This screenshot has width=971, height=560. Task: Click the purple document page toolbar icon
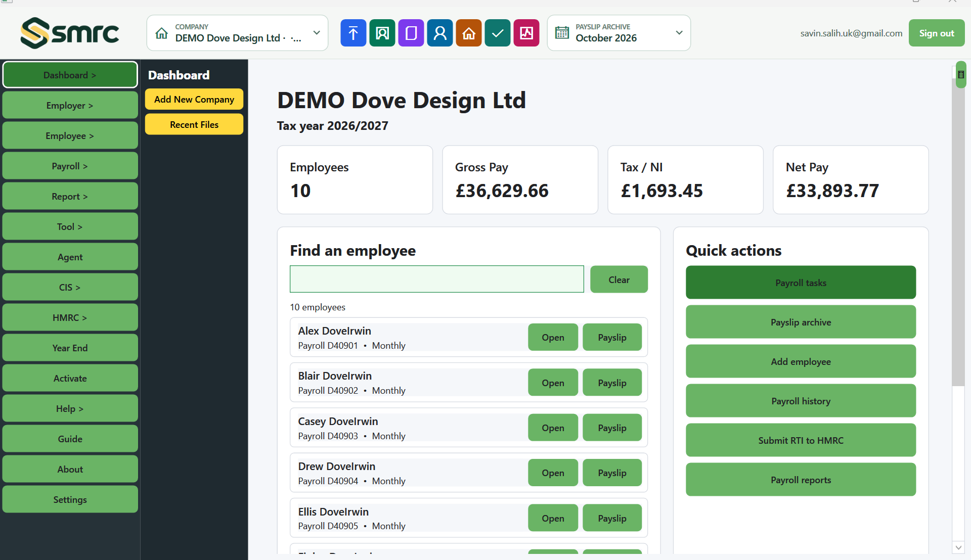[411, 33]
